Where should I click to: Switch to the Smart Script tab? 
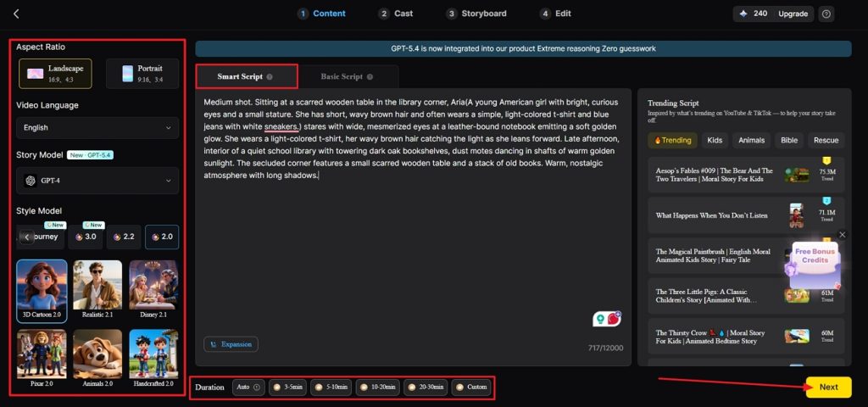(x=247, y=77)
